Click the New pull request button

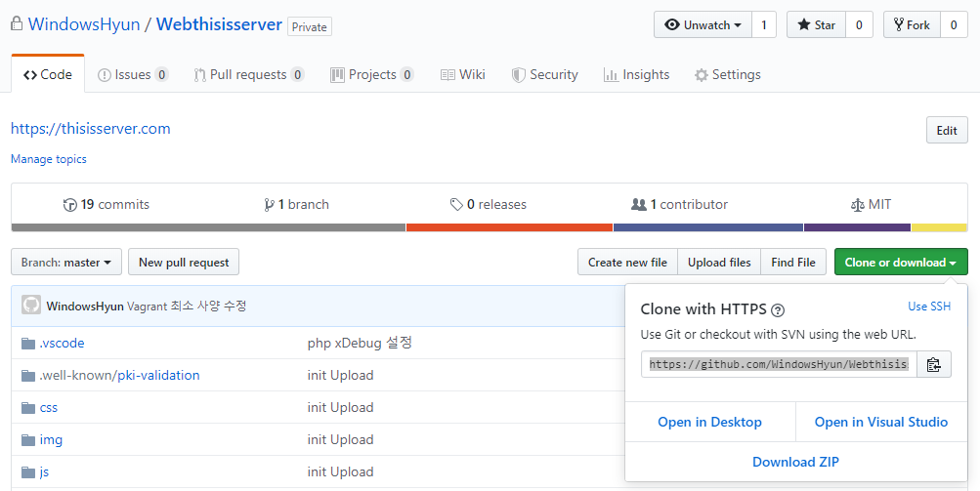(184, 263)
